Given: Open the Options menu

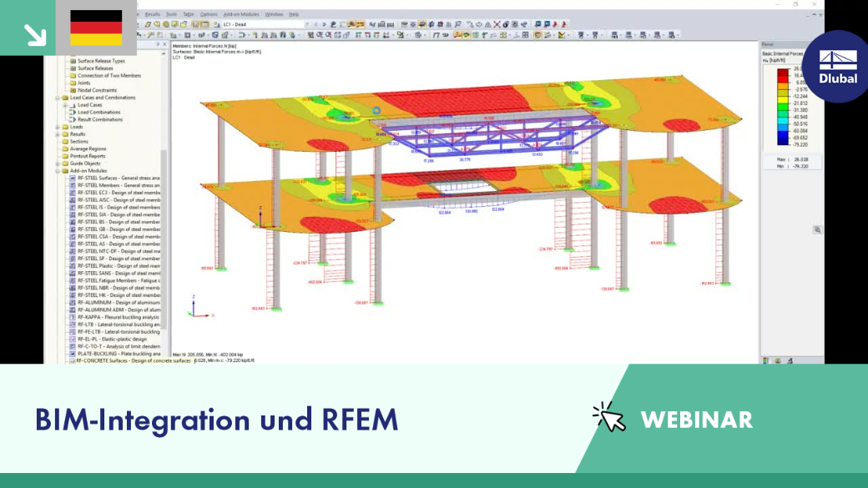Looking at the screenshot, I should pos(208,14).
